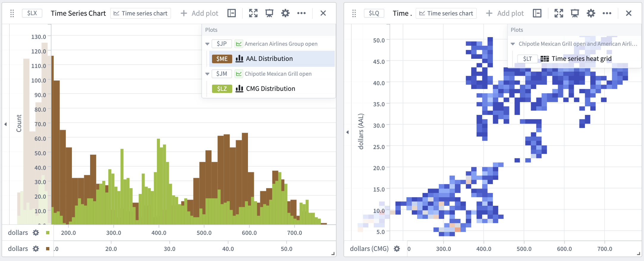The height and width of the screenshot is (261, 644).
Task: Click the drag handle on the $LQ panel
Action: 354,13
